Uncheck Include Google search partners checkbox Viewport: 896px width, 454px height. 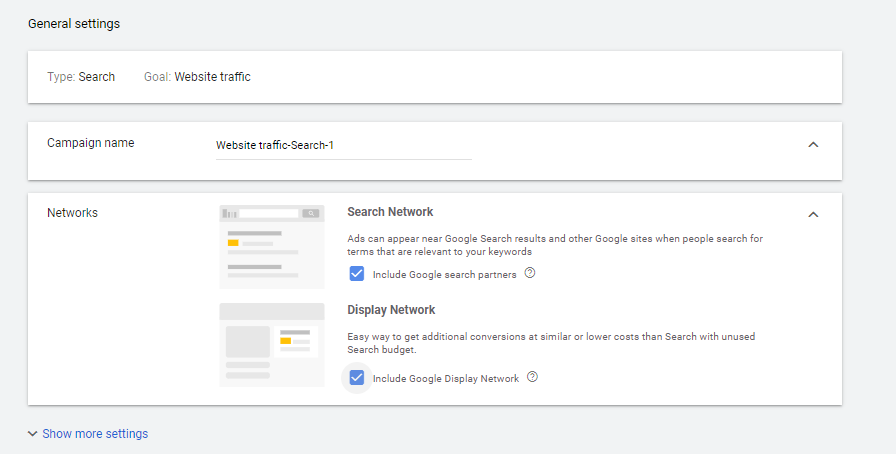pyautogui.click(x=357, y=274)
